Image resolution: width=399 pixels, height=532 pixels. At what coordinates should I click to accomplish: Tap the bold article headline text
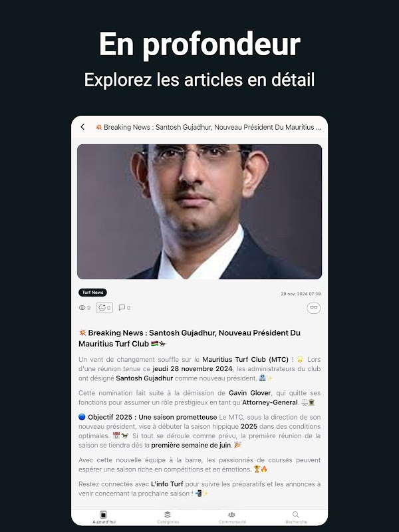point(190,338)
